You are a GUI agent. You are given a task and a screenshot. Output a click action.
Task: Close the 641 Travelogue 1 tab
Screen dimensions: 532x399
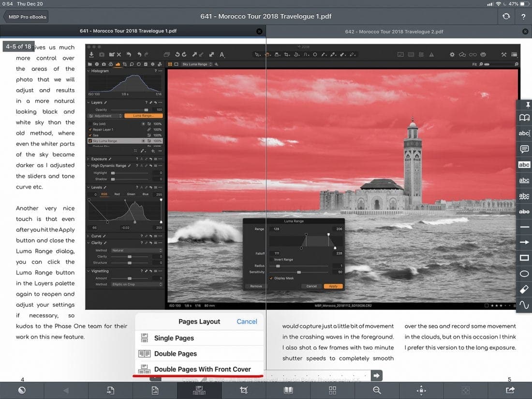pos(259,31)
